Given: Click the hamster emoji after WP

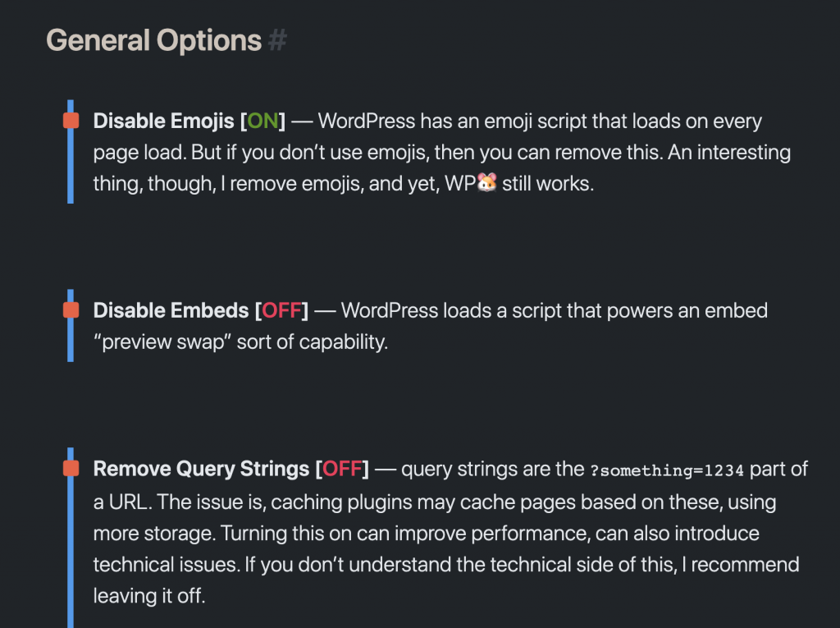Looking at the screenshot, I should [x=488, y=183].
